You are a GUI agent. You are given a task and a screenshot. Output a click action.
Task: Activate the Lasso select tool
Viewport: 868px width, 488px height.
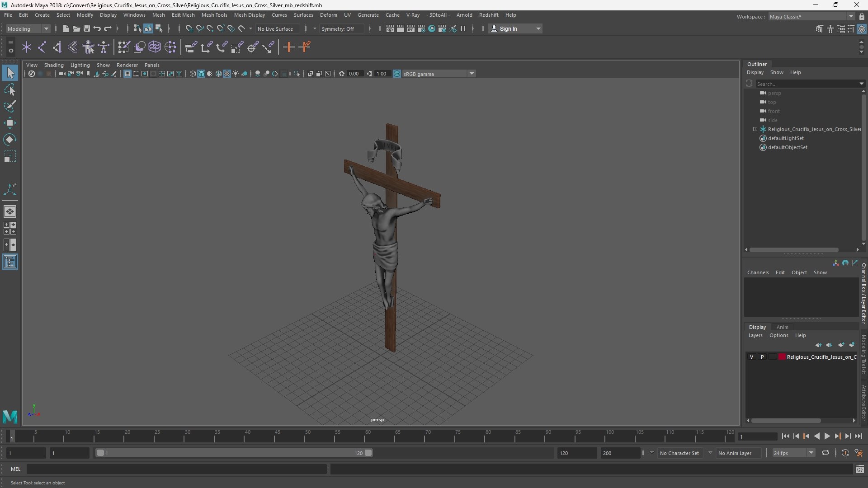pyautogui.click(x=10, y=89)
